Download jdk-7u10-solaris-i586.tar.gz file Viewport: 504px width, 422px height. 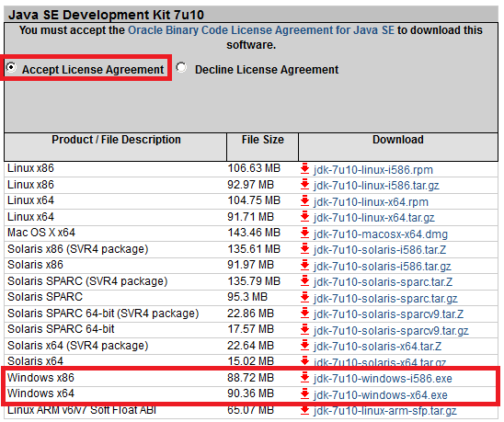pos(383,266)
